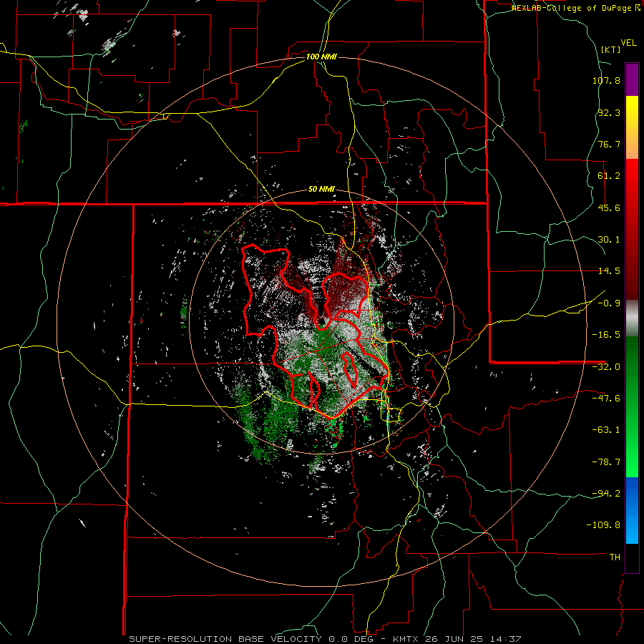
Task: Click the green segment of the color bar
Action: pyautogui.click(x=632, y=406)
